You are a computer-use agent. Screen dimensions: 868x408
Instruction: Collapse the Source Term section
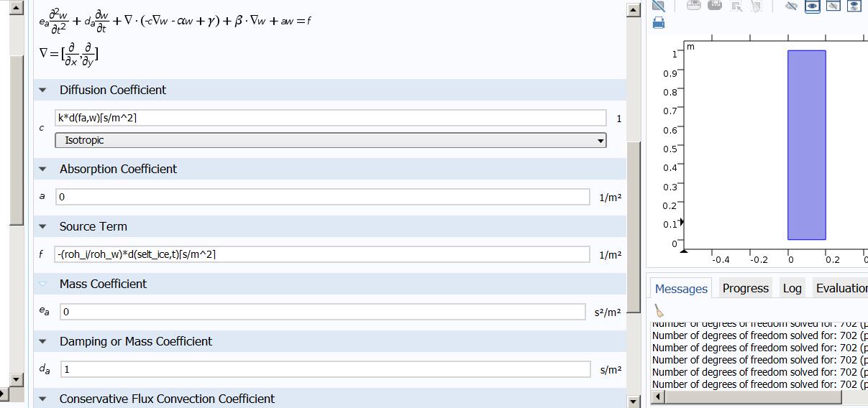click(42, 226)
